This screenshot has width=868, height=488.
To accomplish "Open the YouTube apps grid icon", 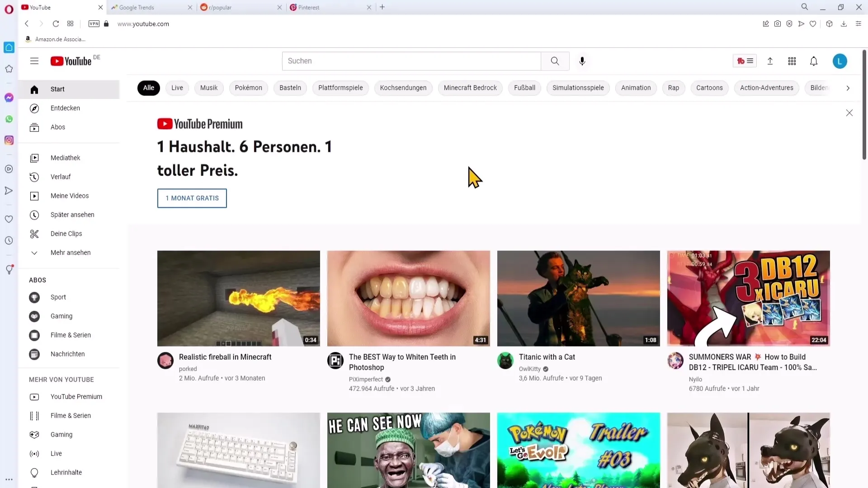I will point(792,61).
